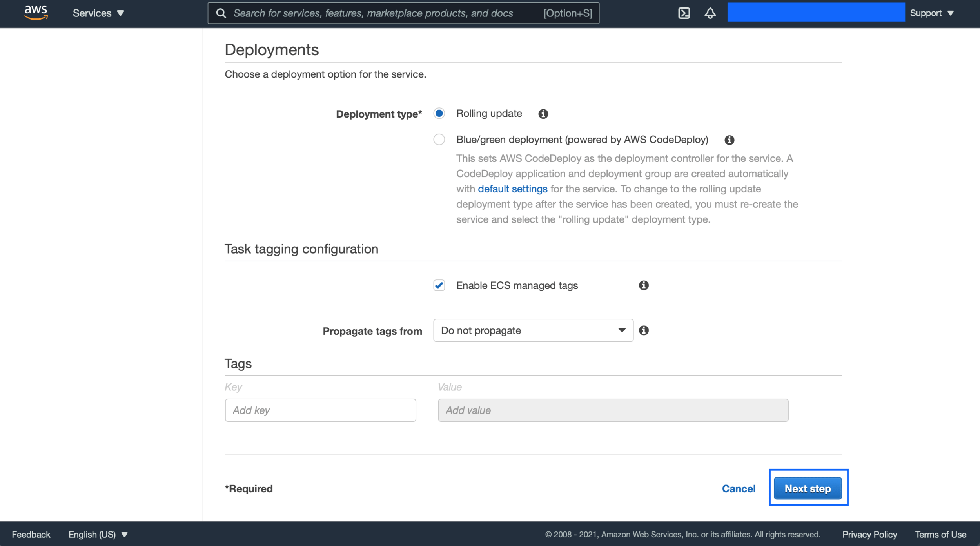
Task: Show info for Propagate tags from
Action: 644,330
